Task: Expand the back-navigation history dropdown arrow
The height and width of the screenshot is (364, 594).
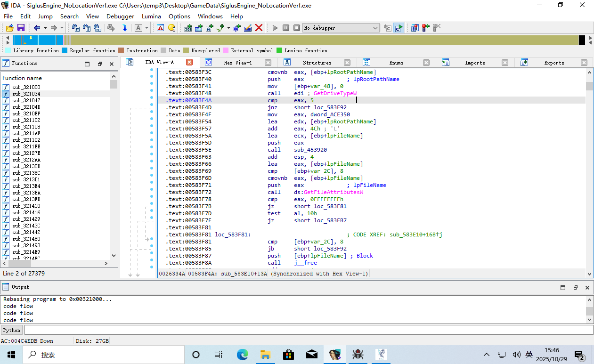Action: 45,28
